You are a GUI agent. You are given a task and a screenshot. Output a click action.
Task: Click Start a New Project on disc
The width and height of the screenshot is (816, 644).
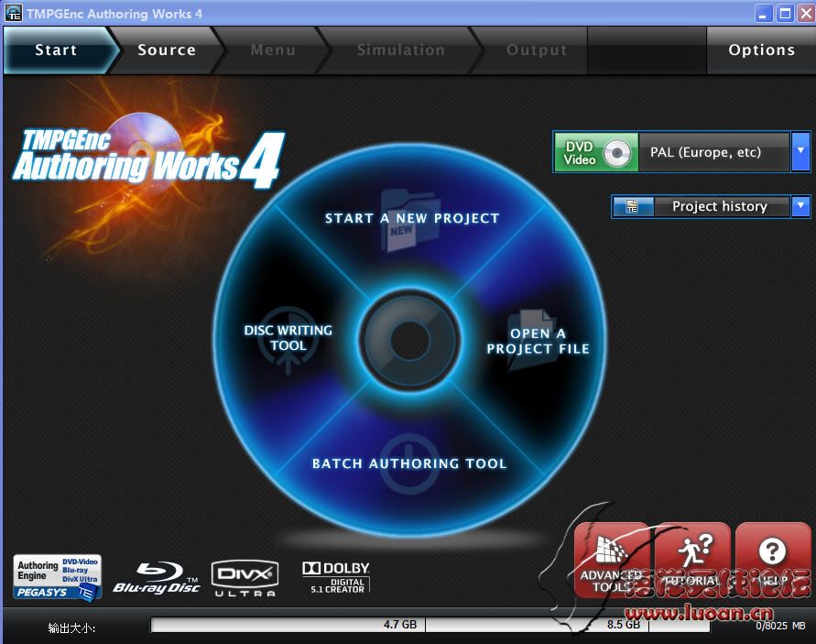[x=411, y=218]
